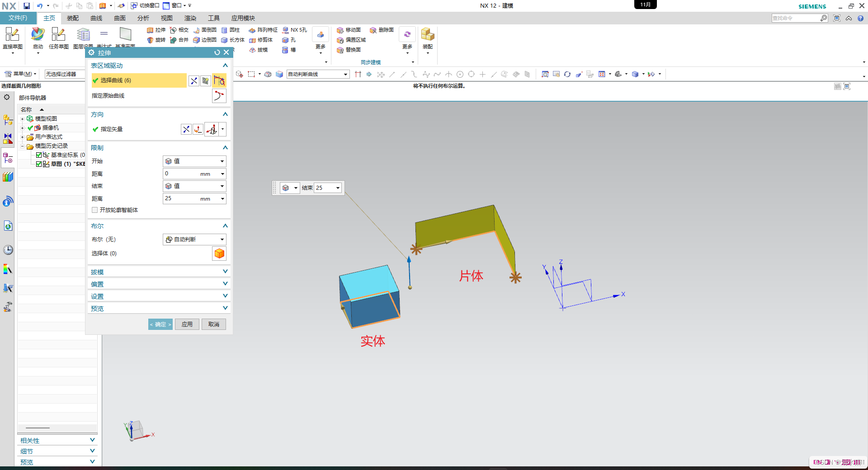Expand the 相关性 panel
This screenshot has width=868, height=470.
(x=57, y=441)
